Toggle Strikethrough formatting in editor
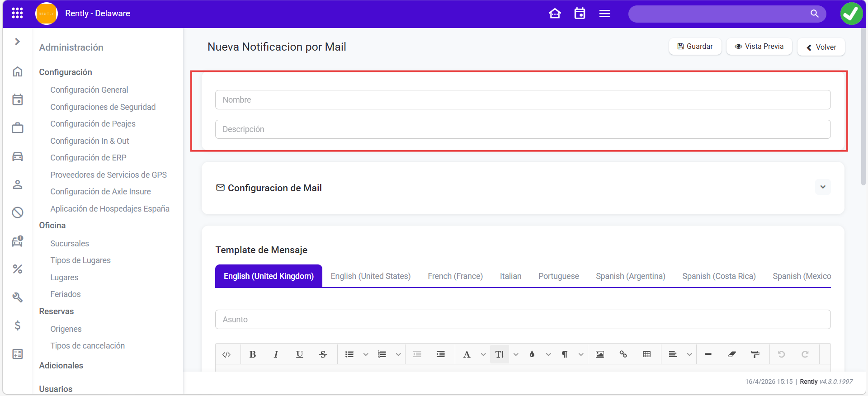 point(323,354)
